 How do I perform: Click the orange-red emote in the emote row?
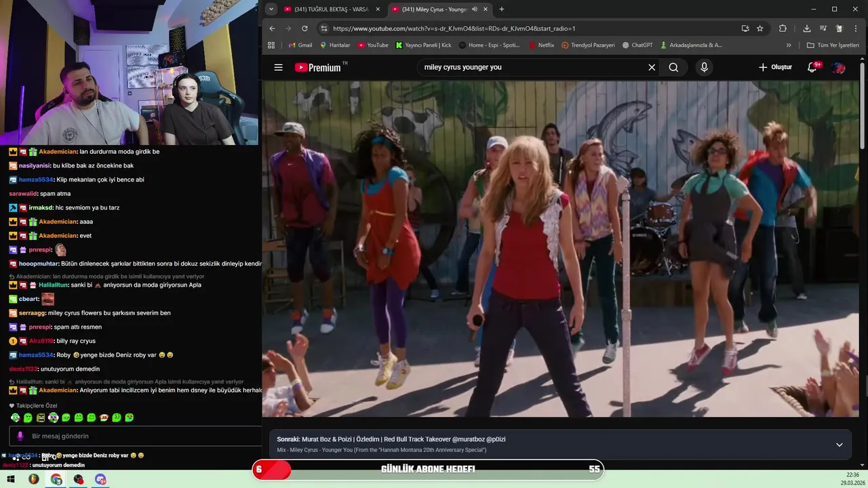tap(104, 418)
